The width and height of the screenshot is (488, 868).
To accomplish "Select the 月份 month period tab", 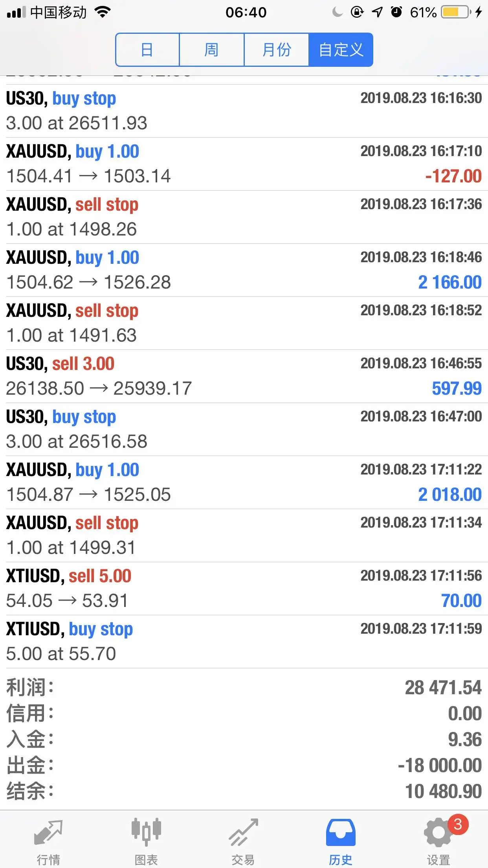I will click(x=277, y=50).
